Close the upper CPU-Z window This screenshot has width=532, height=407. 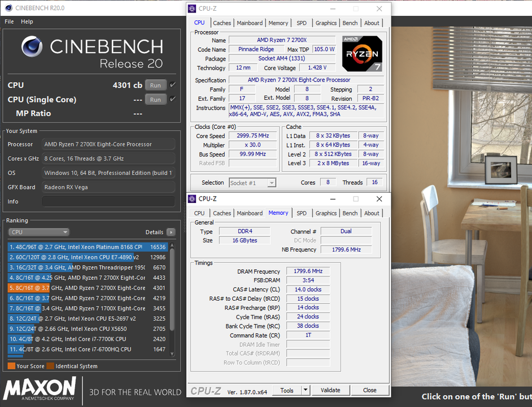(380, 8)
